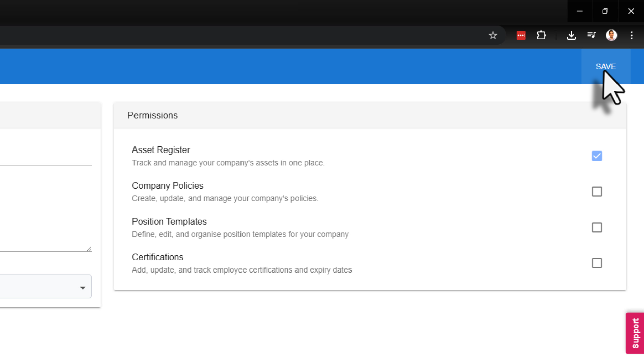Click the textarea resize handle
This screenshot has height=362, width=644.
tap(89, 249)
